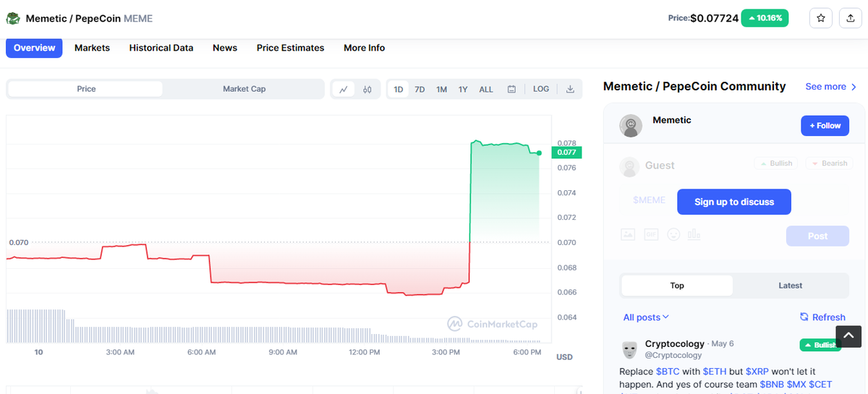868x394 pixels.
Task: Click the Cryptocology user avatar
Action: pos(629,350)
